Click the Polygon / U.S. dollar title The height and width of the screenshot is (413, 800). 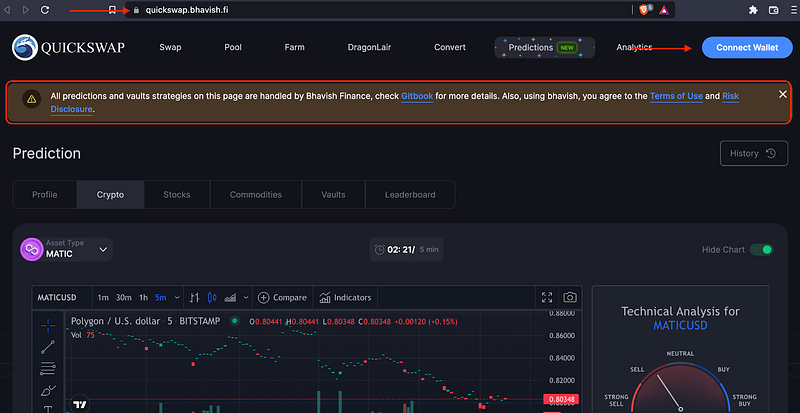[145, 321]
